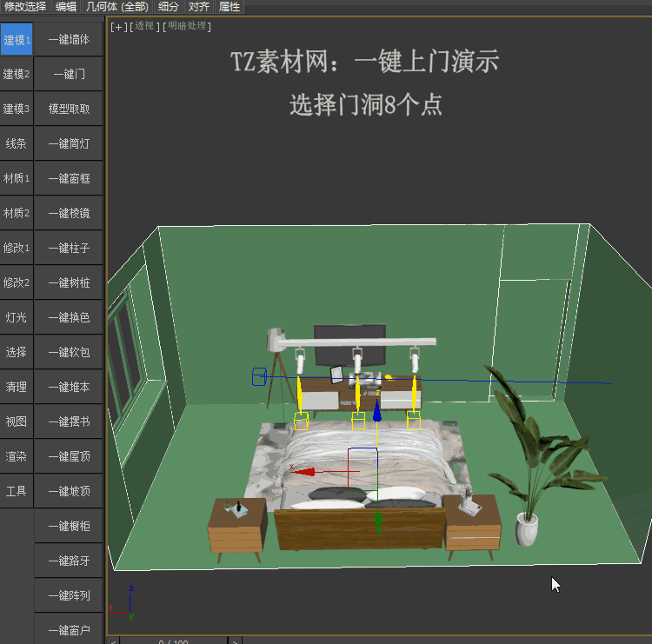Run the 一键门 tool

tap(69, 74)
